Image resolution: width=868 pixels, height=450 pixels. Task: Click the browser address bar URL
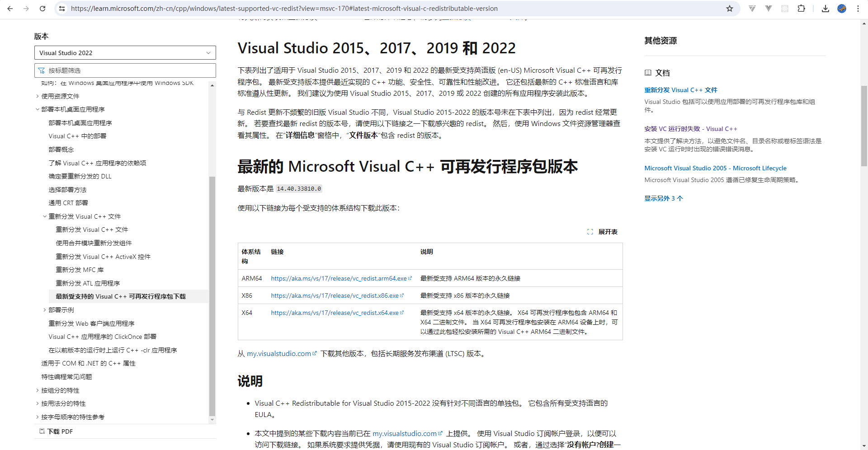click(x=284, y=9)
